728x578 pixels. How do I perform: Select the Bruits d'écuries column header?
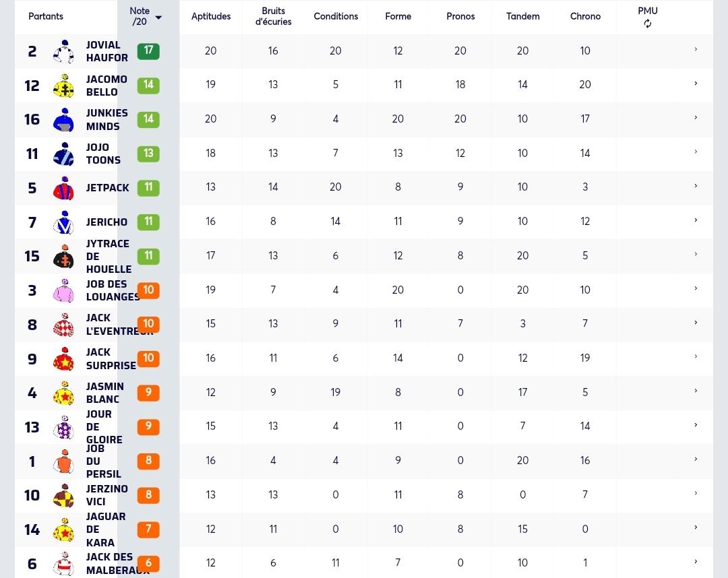pos(273,16)
